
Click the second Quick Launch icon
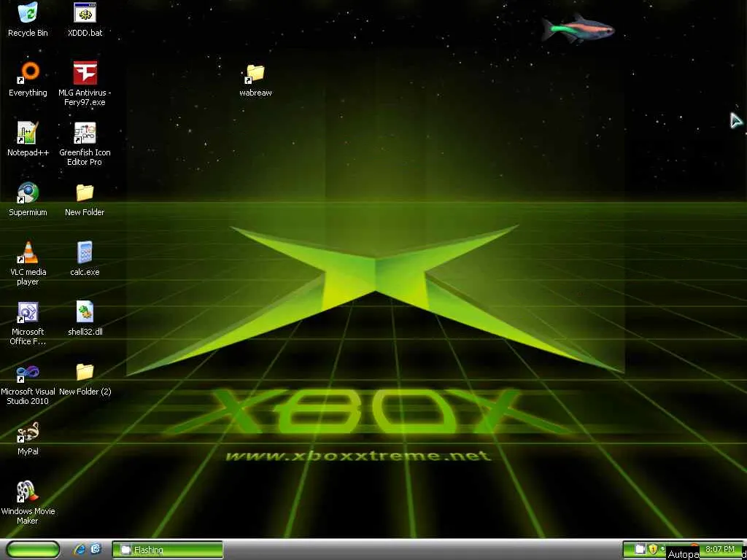(x=96, y=550)
